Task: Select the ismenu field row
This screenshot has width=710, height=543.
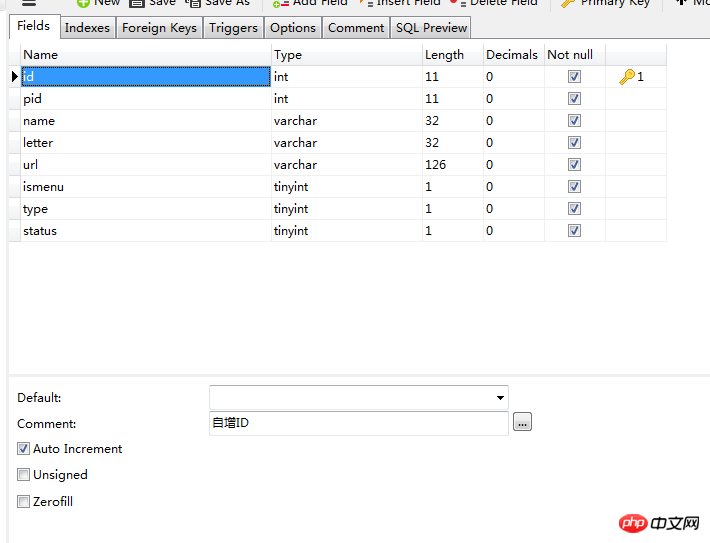Action: 337,187
